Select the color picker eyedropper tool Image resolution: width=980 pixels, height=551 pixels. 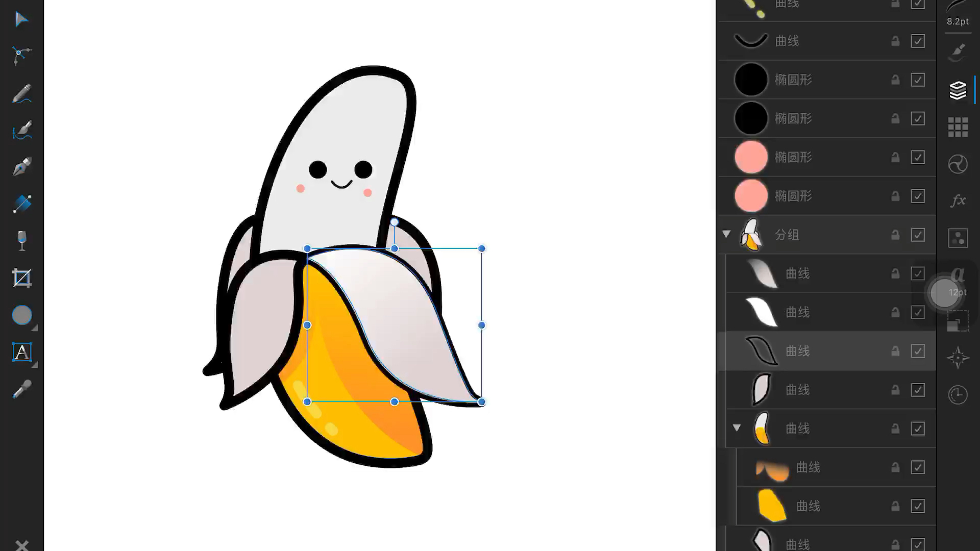tap(21, 390)
